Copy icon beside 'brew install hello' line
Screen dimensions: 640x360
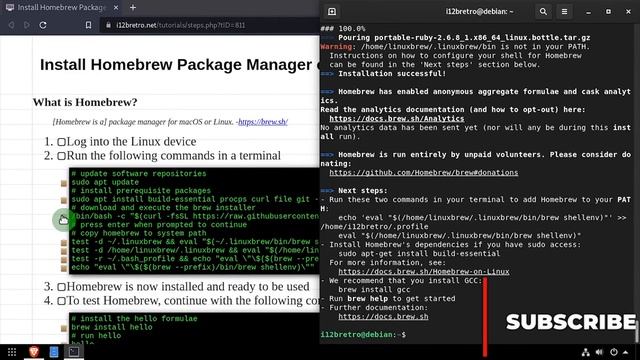click(64, 328)
